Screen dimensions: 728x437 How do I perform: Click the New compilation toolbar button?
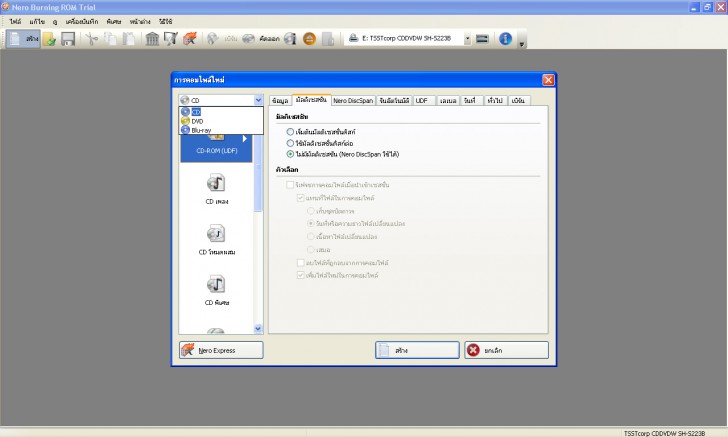23,39
